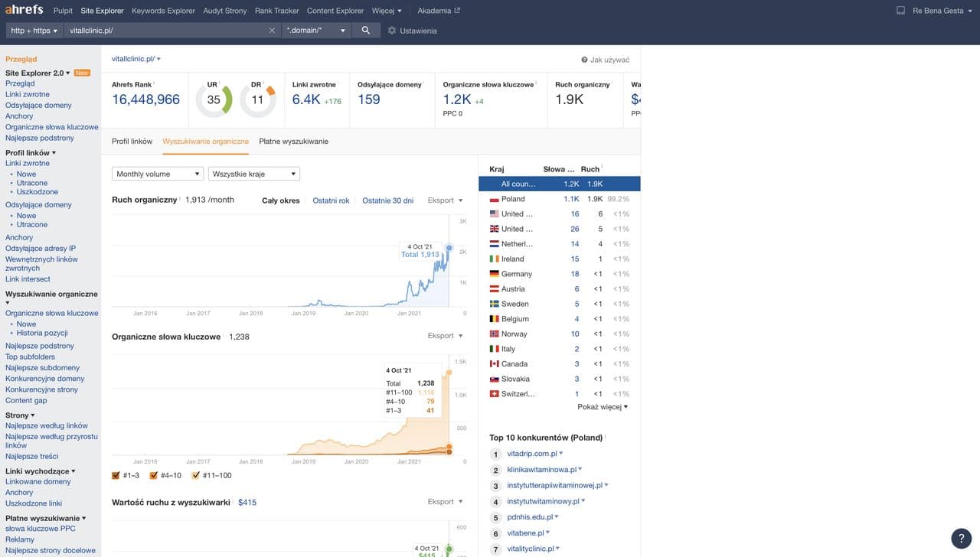Click the UR 35 donut gauge
Screen dimensions: 980x557
214,99
